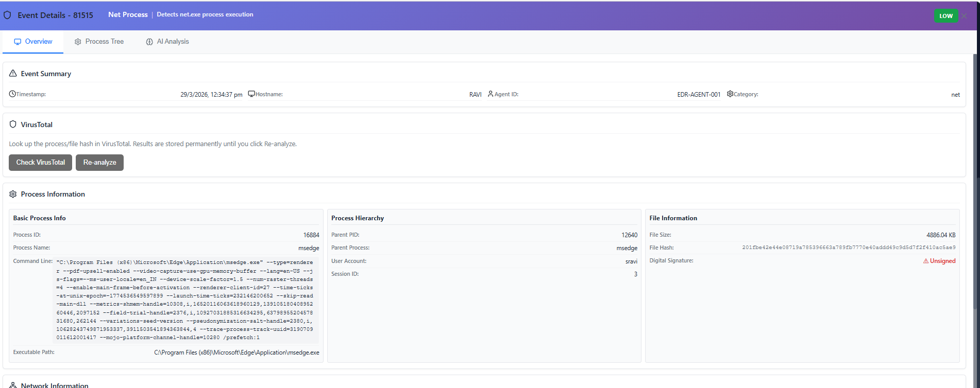Click the green LOW severity badge
Image resolution: width=980 pixels, height=388 pixels.
[945, 16]
